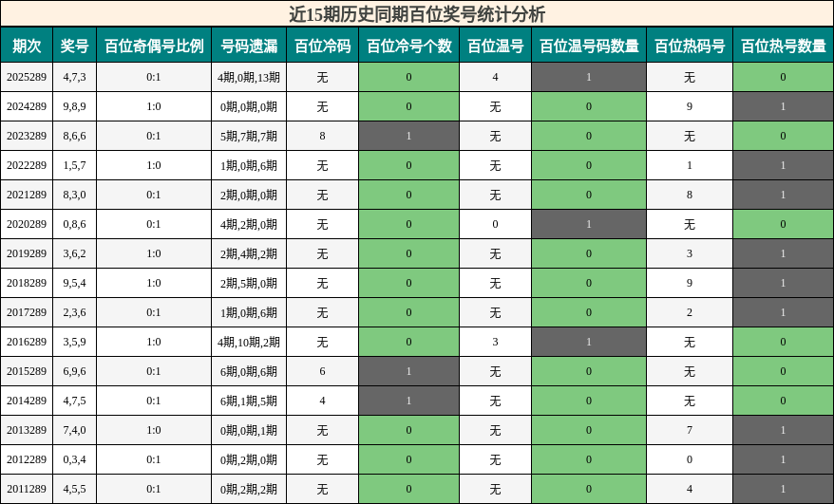Screen dimensions: 834x504
Task: Click prize number 4,7,3 in row 2025289
Action: [74, 77]
